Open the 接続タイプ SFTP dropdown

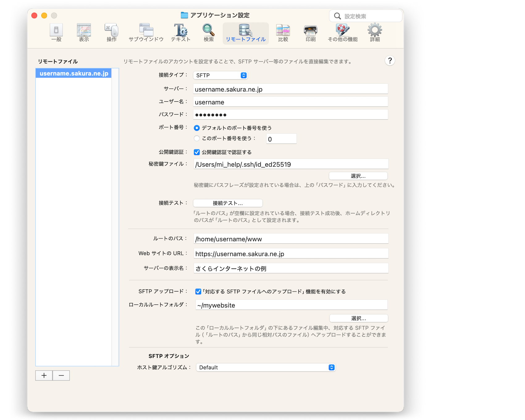coord(220,75)
